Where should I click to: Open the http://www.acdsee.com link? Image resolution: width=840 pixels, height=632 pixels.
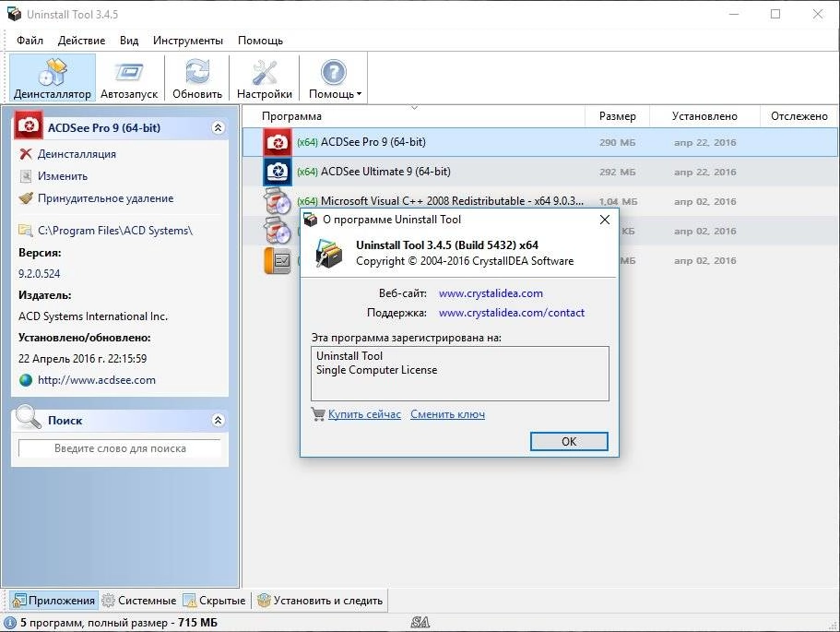(x=97, y=380)
